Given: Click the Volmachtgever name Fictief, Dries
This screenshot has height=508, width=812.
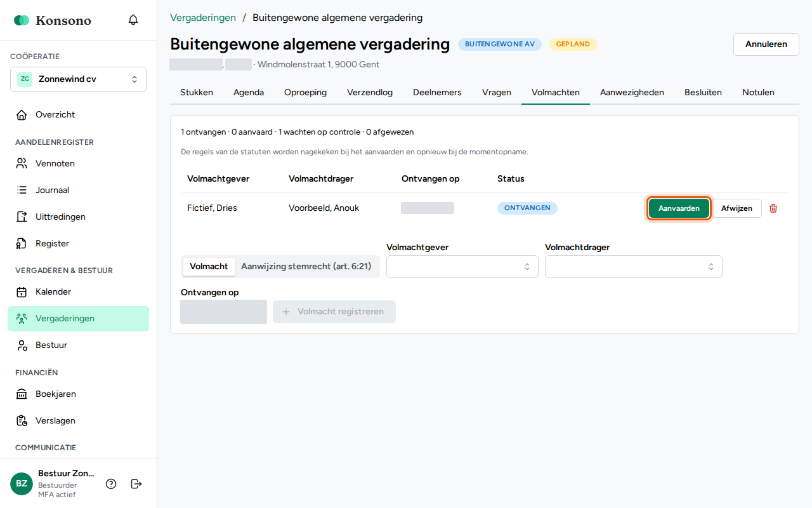Looking at the screenshot, I should pos(212,208).
